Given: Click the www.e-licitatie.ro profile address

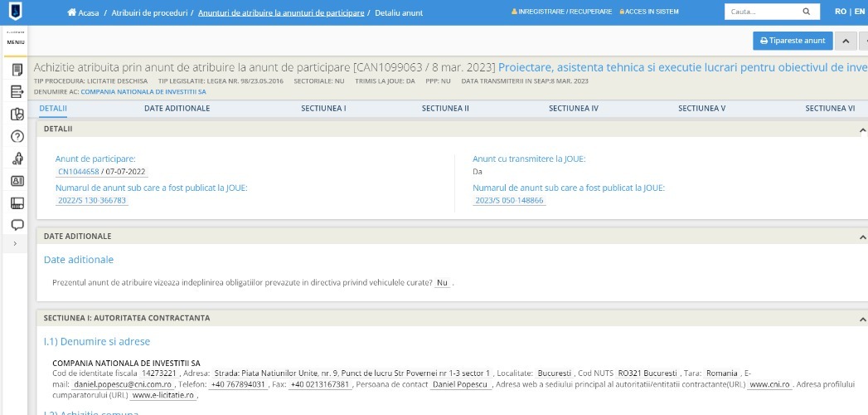Looking at the screenshot, I should click(163, 395).
